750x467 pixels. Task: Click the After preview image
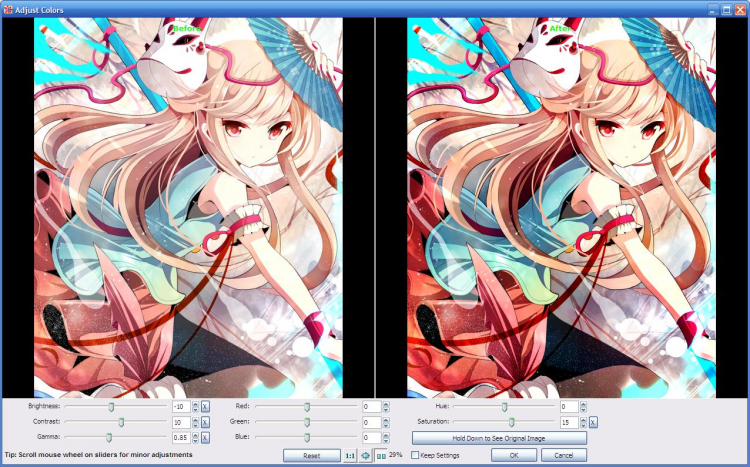562,208
